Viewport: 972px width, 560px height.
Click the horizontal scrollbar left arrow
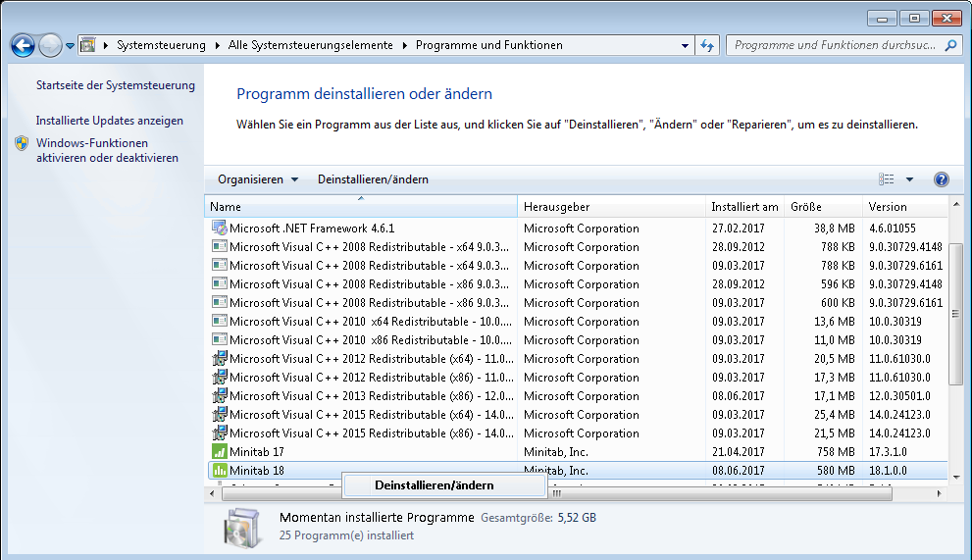212,493
